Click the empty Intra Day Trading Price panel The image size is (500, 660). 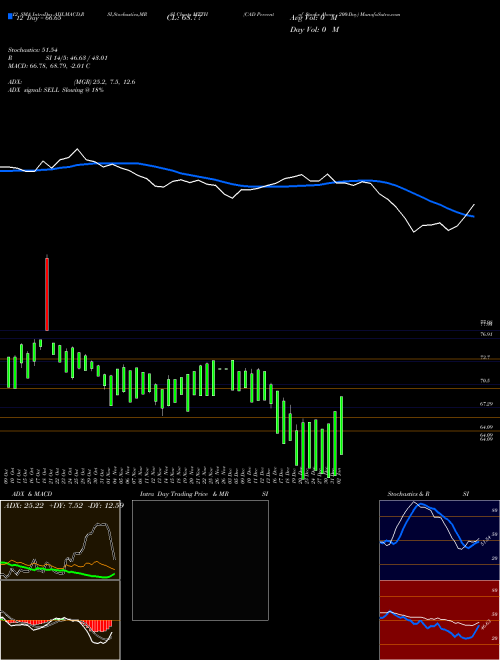click(x=200, y=560)
